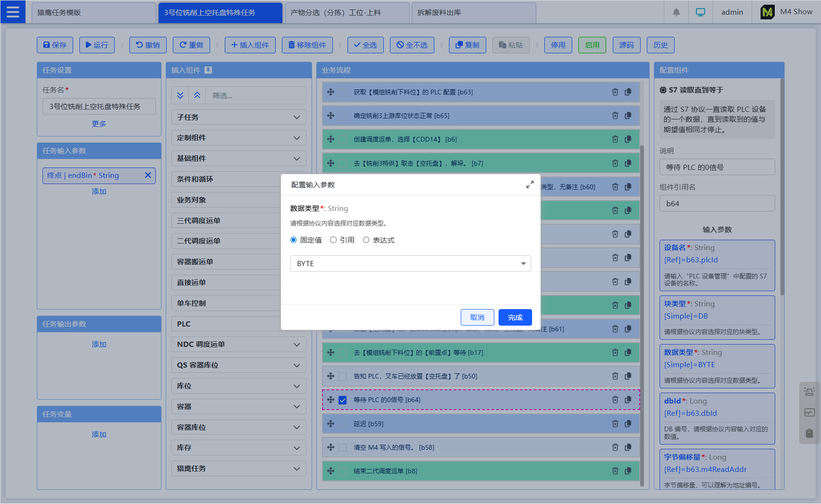
Task: Switch to the 猎鹰任务模版 tab
Action: 93,13
